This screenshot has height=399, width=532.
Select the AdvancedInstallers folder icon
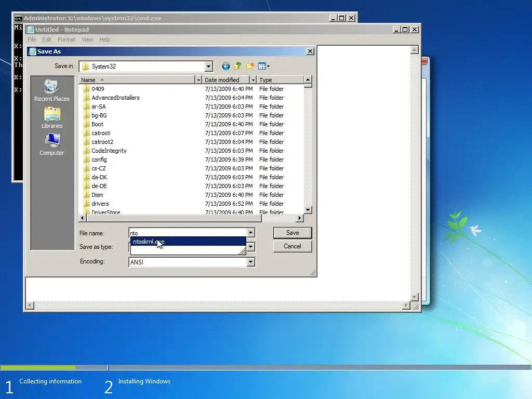pyautogui.click(x=87, y=97)
